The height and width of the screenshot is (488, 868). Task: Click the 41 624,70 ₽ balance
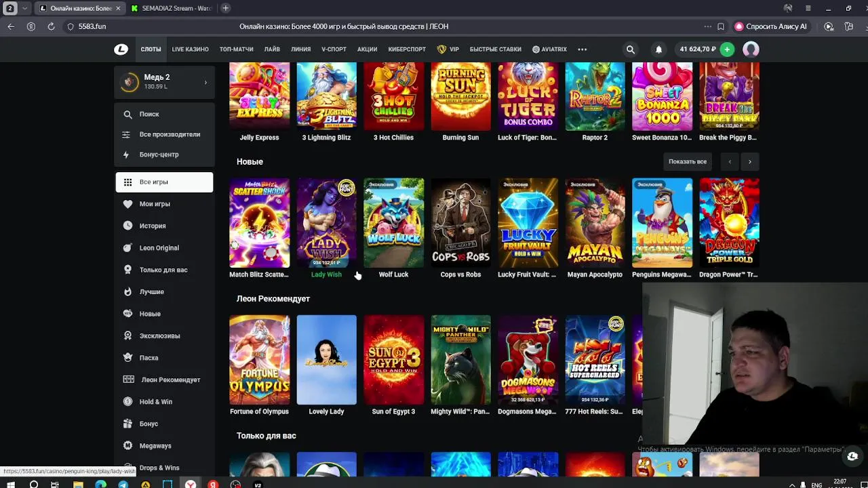698,49
